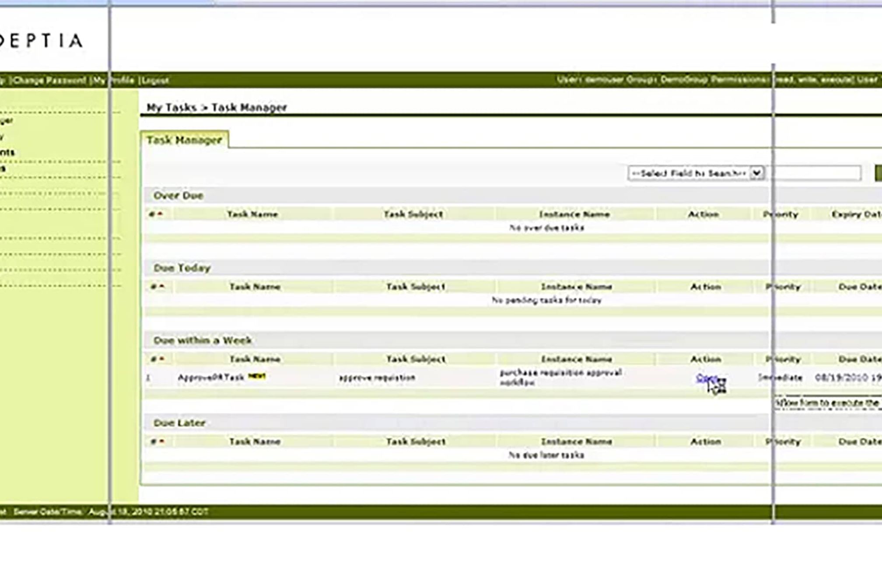Click sort arrow in Due Later table
Viewport: 882px width, 588px height.
point(161,441)
